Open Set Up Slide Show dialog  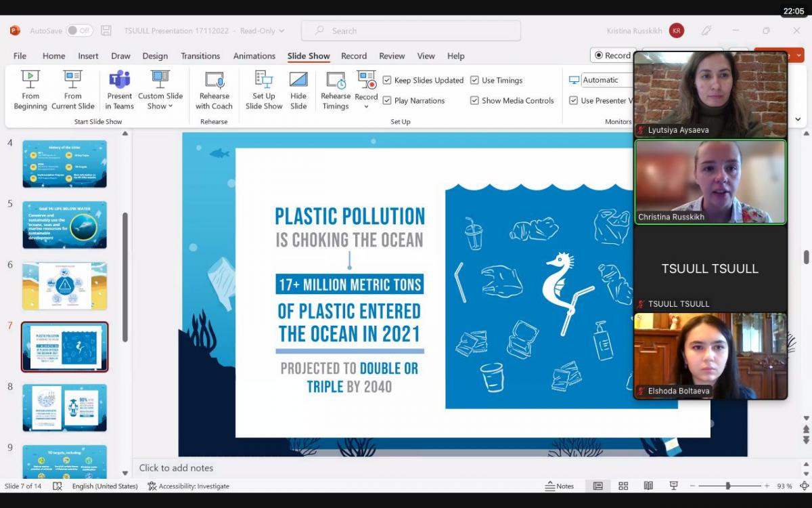click(x=264, y=89)
